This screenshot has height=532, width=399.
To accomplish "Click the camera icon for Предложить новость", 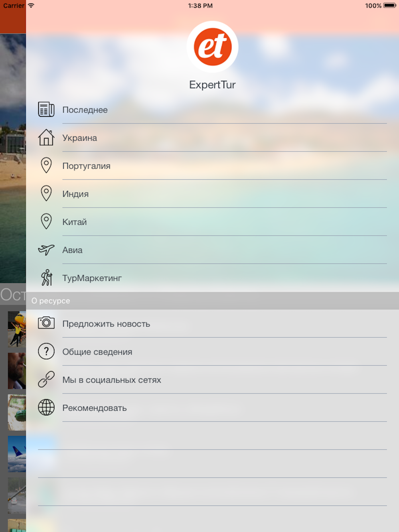I will [46, 323].
